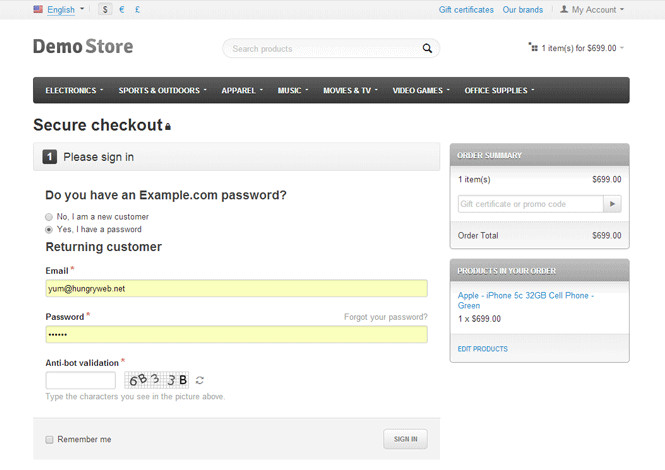
Task: Switch currency to euro
Action: [121, 10]
